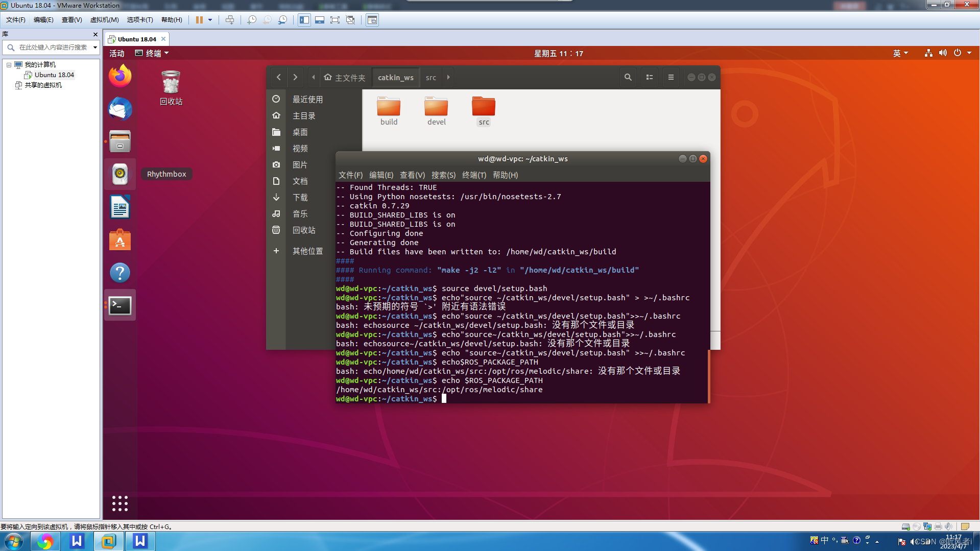Toggle VMware thumbnail bar view
The width and height of the screenshot is (980, 551).
click(x=320, y=20)
